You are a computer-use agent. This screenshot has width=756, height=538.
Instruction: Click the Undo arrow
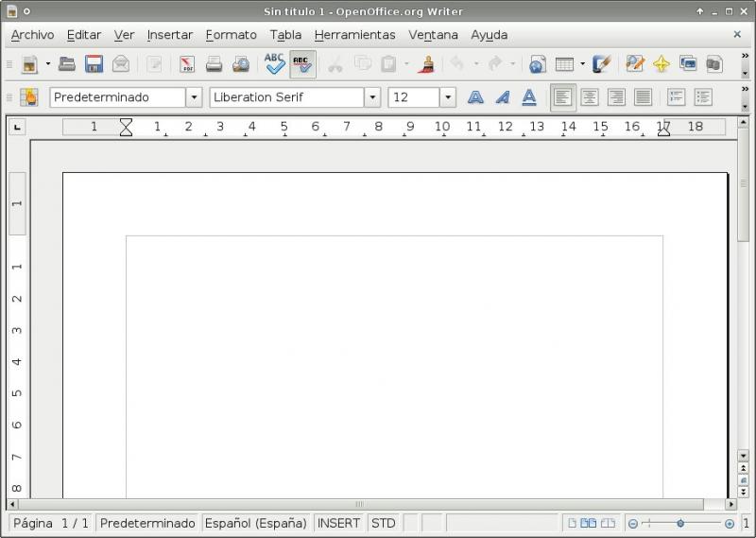coord(457,63)
